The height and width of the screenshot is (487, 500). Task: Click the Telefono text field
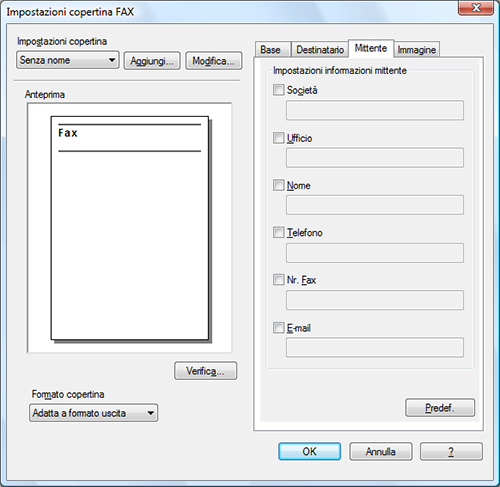(x=375, y=253)
